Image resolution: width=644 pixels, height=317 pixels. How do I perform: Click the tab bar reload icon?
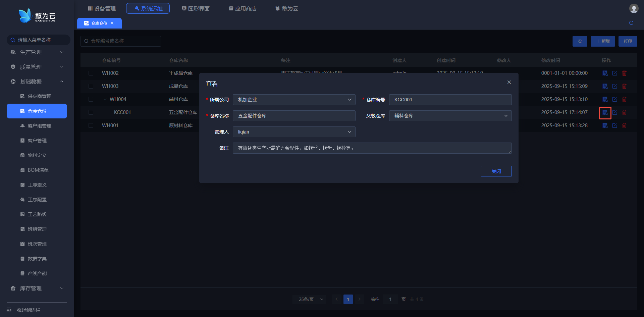coord(631,23)
